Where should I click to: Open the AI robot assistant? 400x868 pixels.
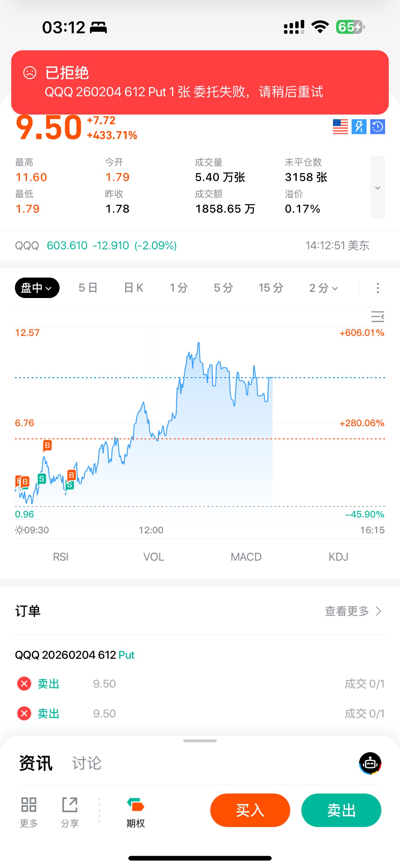pyautogui.click(x=370, y=763)
